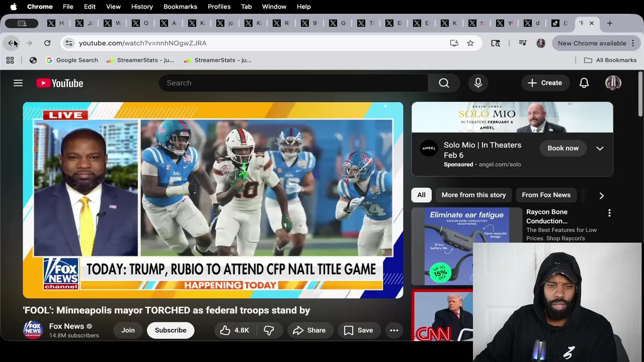Switch to the X tab labeled jc
Image resolution: width=644 pixels, height=362 pixels.
[225, 23]
